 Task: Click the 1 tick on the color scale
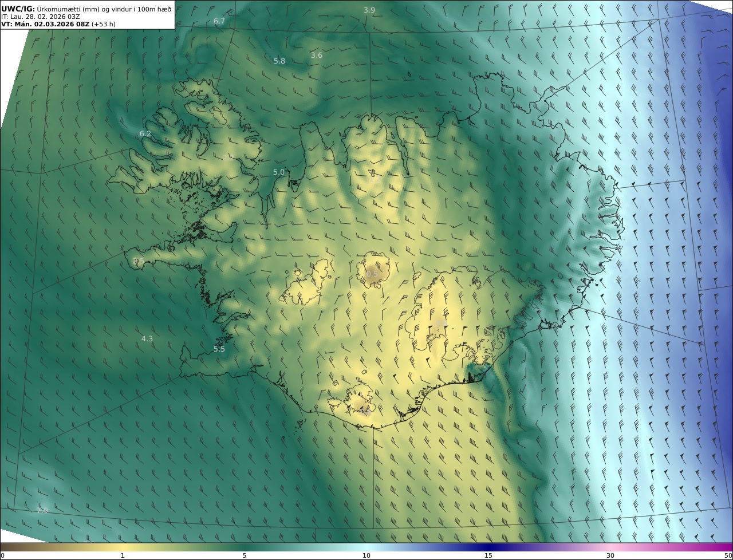coord(123,555)
